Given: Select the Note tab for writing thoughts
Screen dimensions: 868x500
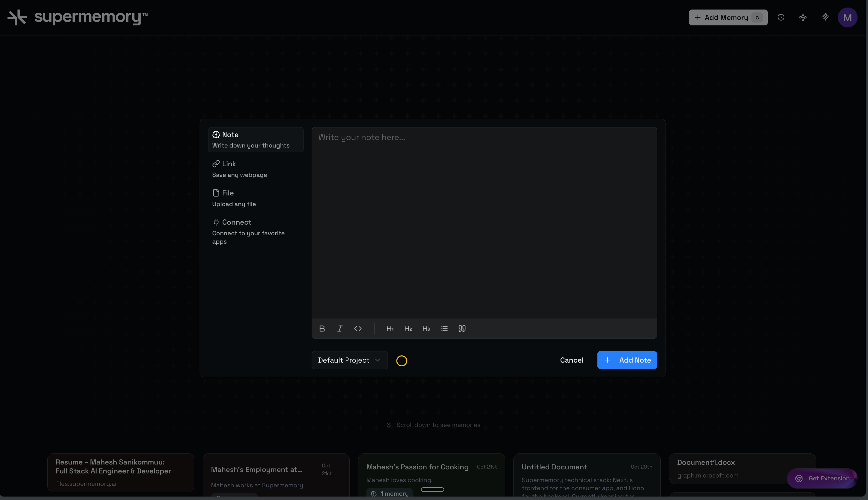Looking at the screenshot, I should pyautogui.click(x=256, y=139).
